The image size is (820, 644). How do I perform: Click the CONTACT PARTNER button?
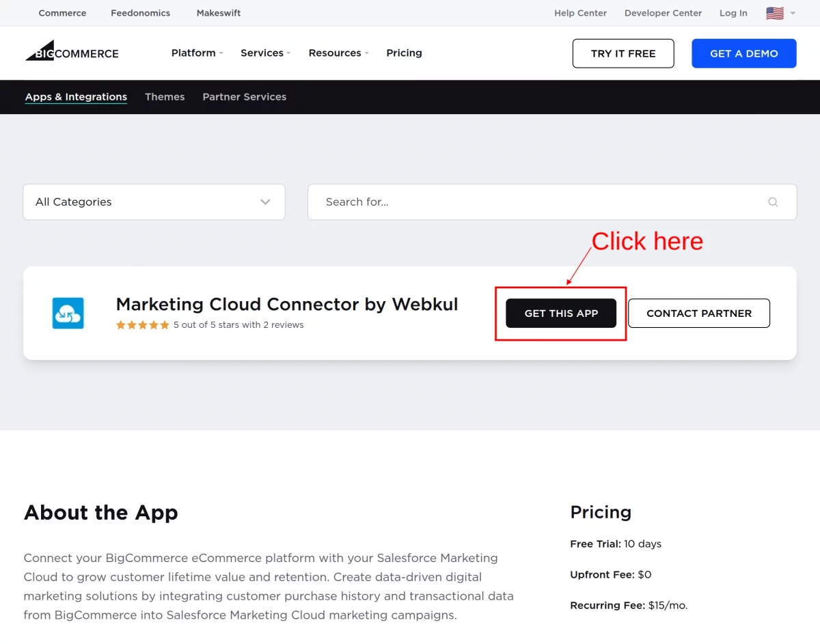click(699, 313)
